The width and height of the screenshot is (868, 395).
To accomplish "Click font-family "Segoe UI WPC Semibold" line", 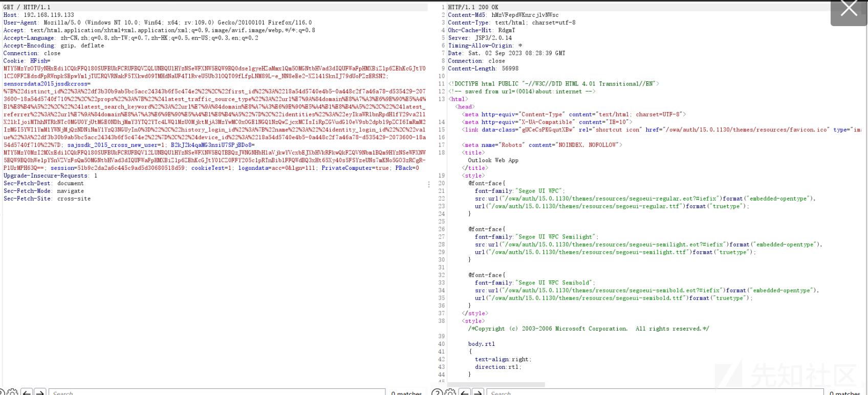I will [x=535, y=282].
